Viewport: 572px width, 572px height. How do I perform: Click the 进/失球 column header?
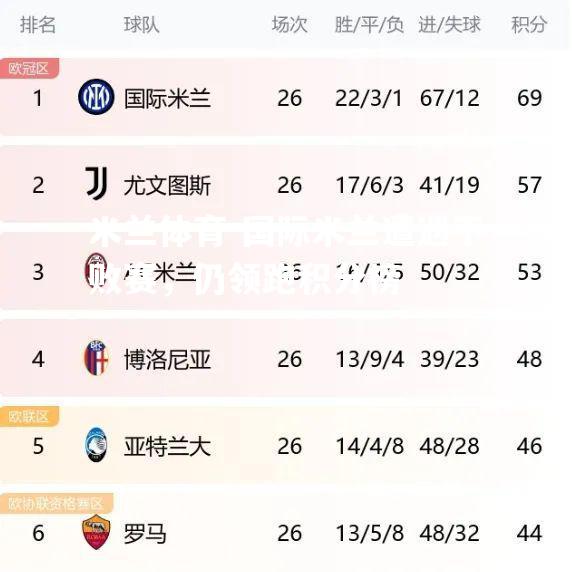(449, 25)
